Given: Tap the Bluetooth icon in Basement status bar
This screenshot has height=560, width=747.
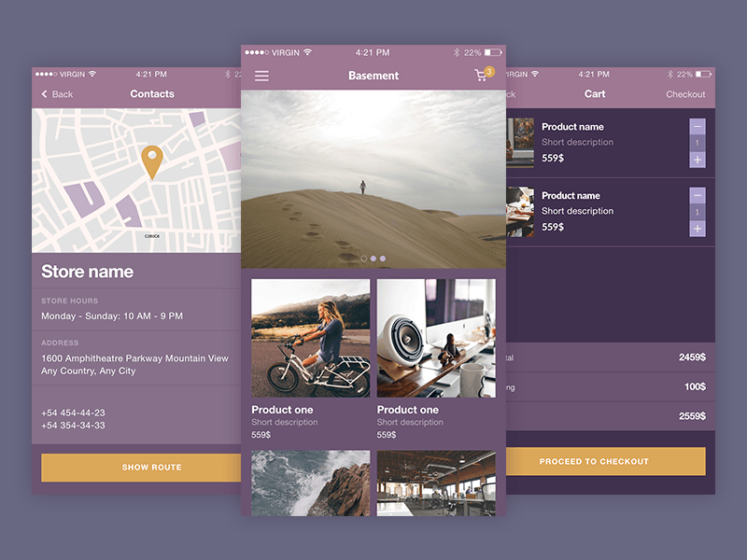Looking at the screenshot, I should pos(458,52).
